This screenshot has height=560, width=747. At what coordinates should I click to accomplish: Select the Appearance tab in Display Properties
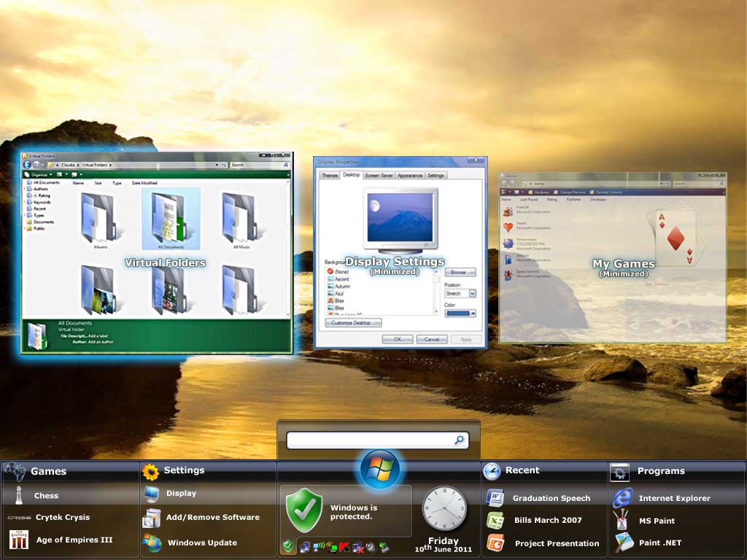coord(410,176)
